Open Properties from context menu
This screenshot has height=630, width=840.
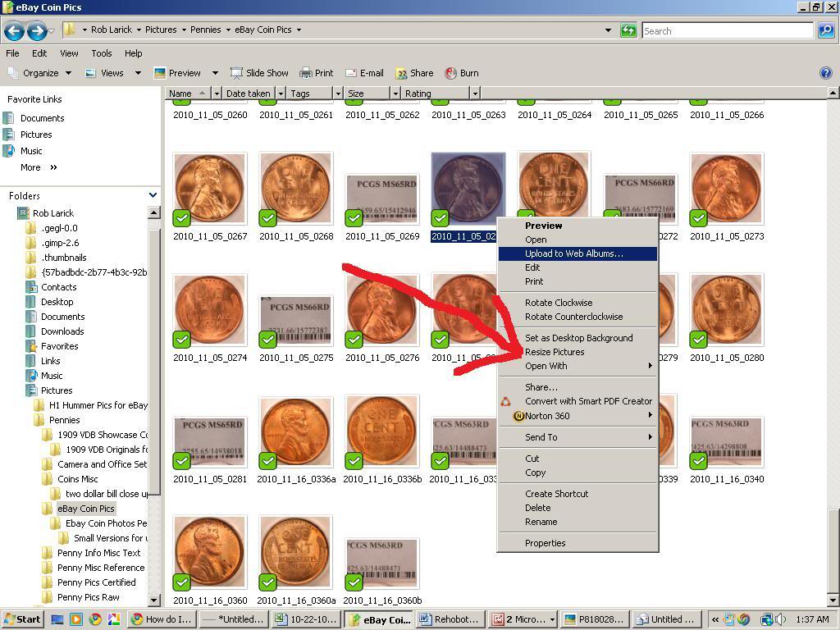coord(577,543)
